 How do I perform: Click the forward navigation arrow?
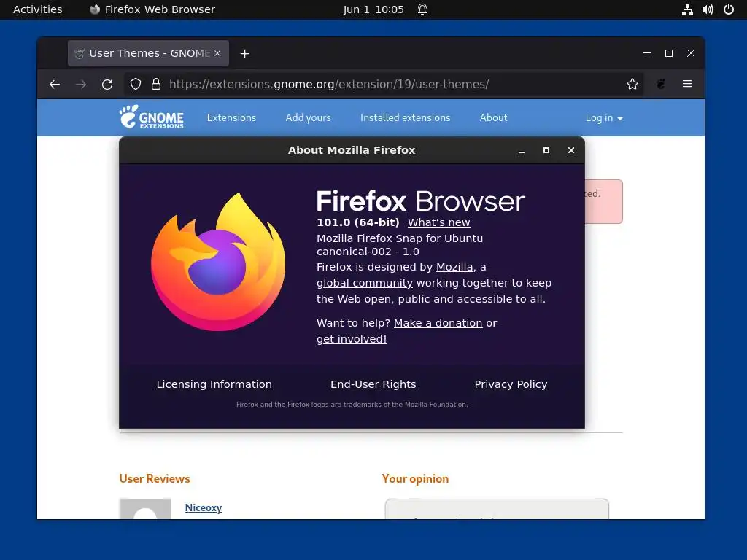[x=81, y=85]
